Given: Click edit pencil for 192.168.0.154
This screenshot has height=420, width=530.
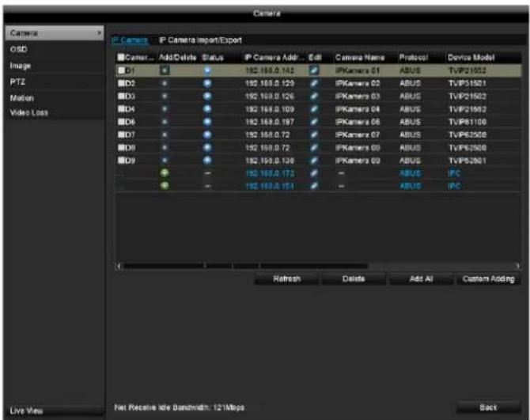Looking at the screenshot, I should pos(314,186).
